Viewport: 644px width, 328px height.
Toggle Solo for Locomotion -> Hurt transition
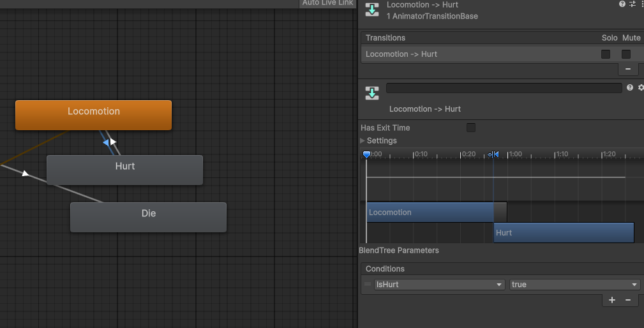(x=606, y=54)
